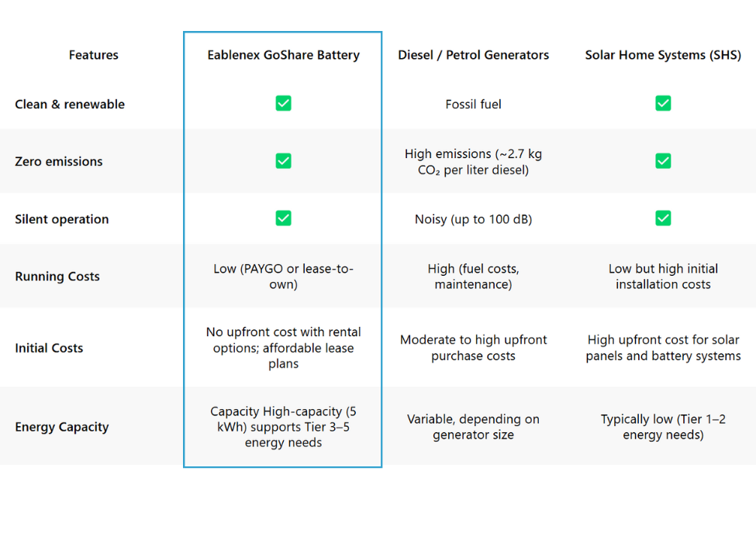Click the Features column header
Image resolution: width=756 pixels, height=533 pixels.
94,55
